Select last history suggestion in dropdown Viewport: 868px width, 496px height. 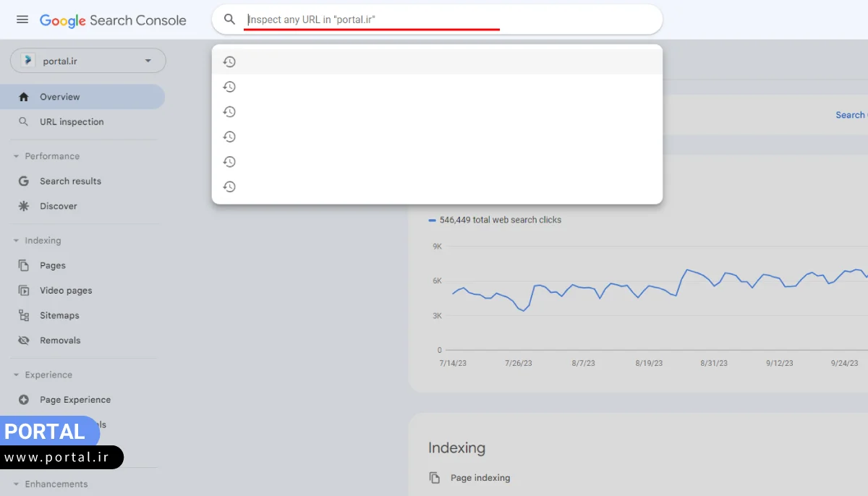[x=437, y=187]
